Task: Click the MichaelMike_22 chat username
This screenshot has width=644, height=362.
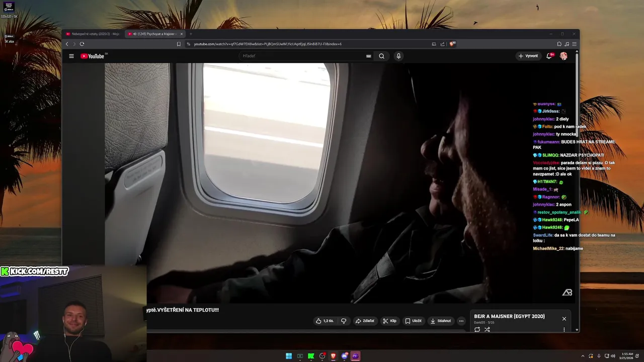Action: 548,248
